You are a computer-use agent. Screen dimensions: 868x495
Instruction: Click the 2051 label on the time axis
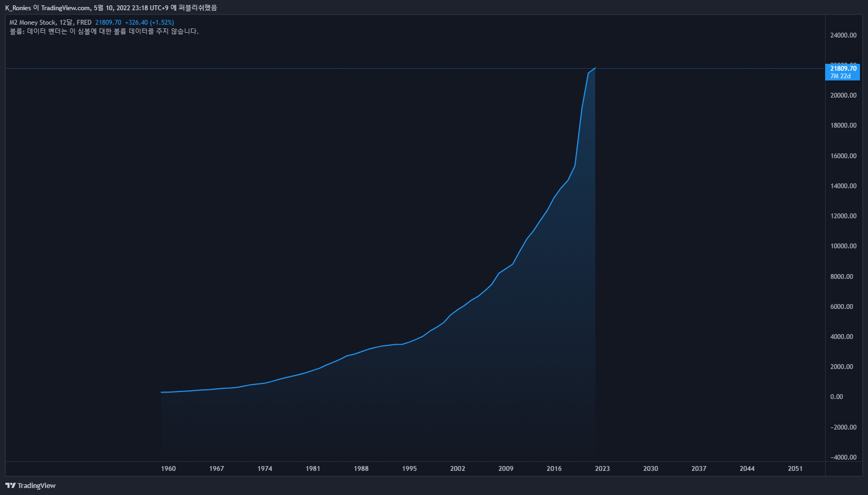coord(795,469)
